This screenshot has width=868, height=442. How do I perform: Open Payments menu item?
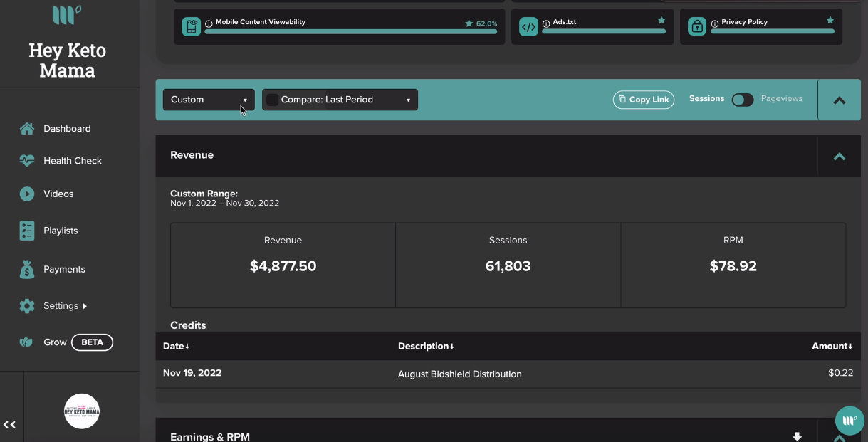pos(64,269)
